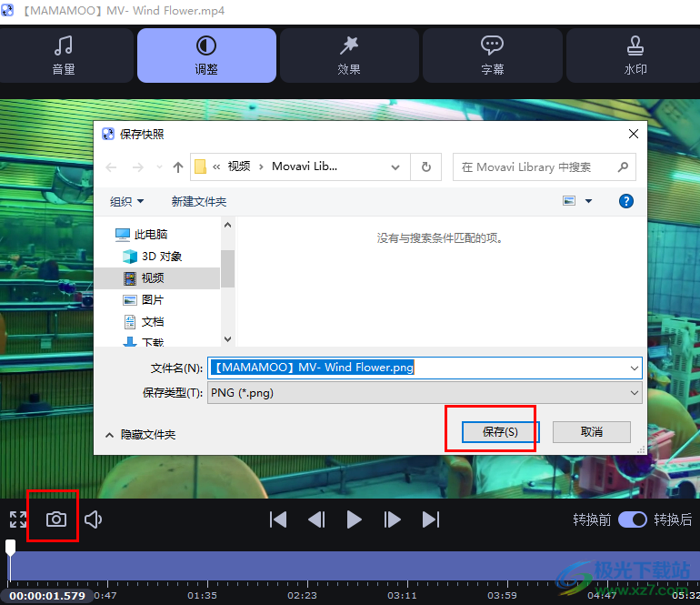The width and height of the screenshot is (700, 605).
Task: Open the Effects (效果) tab
Action: [x=349, y=55]
